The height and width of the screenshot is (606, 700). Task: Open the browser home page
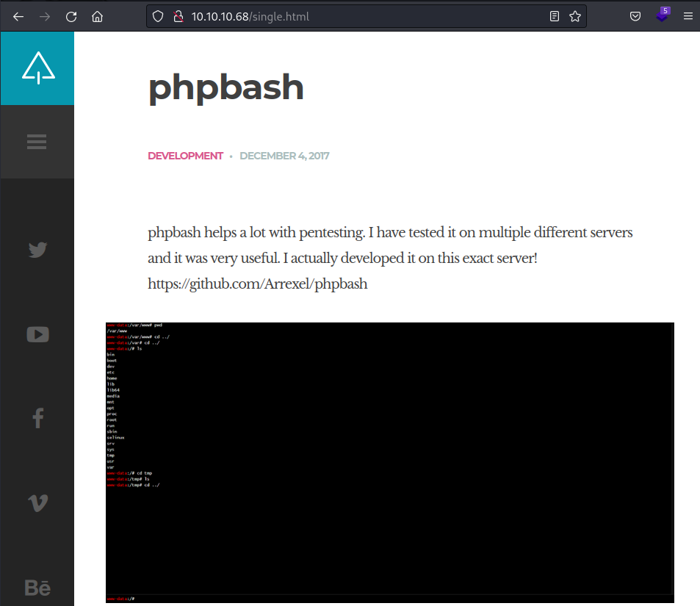97,16
